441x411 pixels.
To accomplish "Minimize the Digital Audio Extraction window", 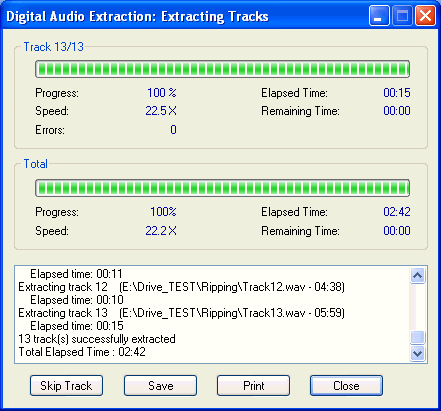I will [379, 16].
